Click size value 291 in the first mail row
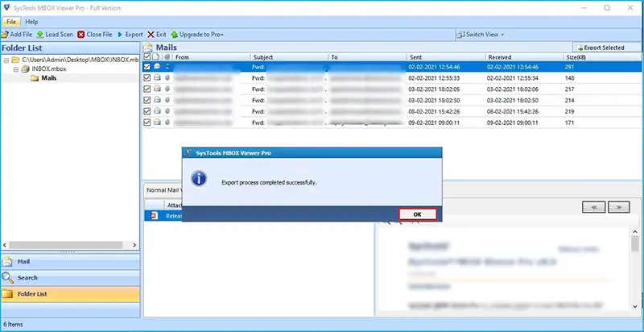This screenshot has width=644, height=332. pyautogui.click(x=569, y=67)
